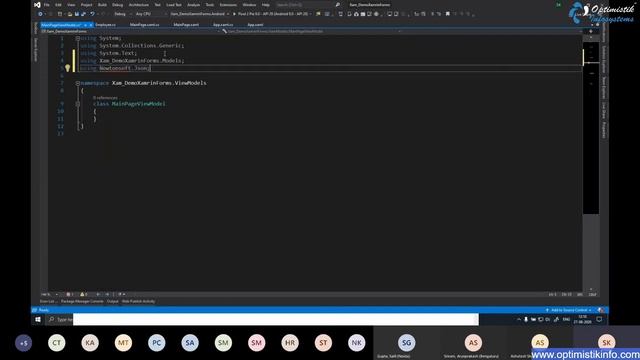The image size is (640, 360).
Task: Open the Windows Start menu
Action: click(38, 320)
